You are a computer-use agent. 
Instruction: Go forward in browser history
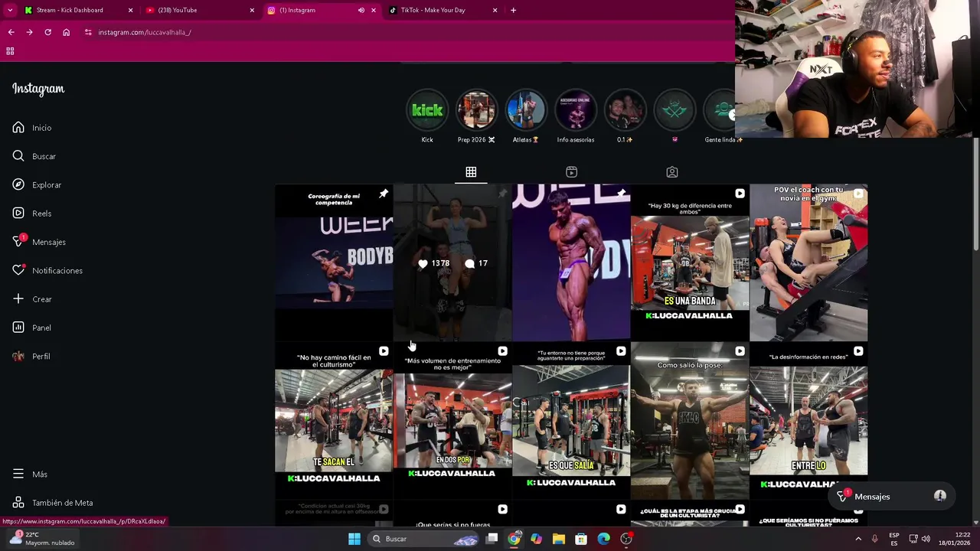29,32
